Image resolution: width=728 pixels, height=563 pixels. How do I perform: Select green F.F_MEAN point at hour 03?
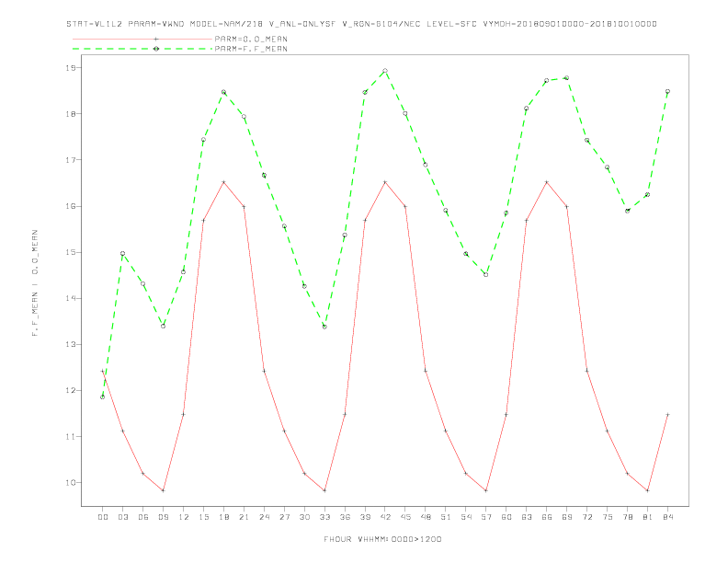tap(122, 254)
